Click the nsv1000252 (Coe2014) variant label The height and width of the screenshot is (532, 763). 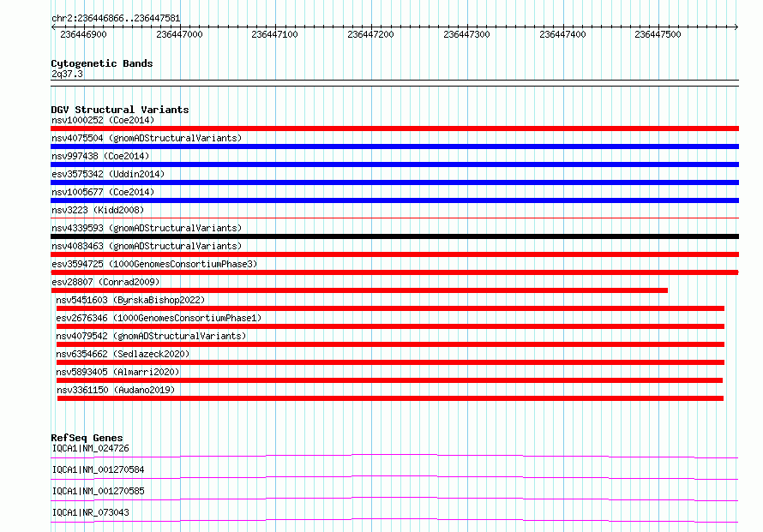[103, 120]
